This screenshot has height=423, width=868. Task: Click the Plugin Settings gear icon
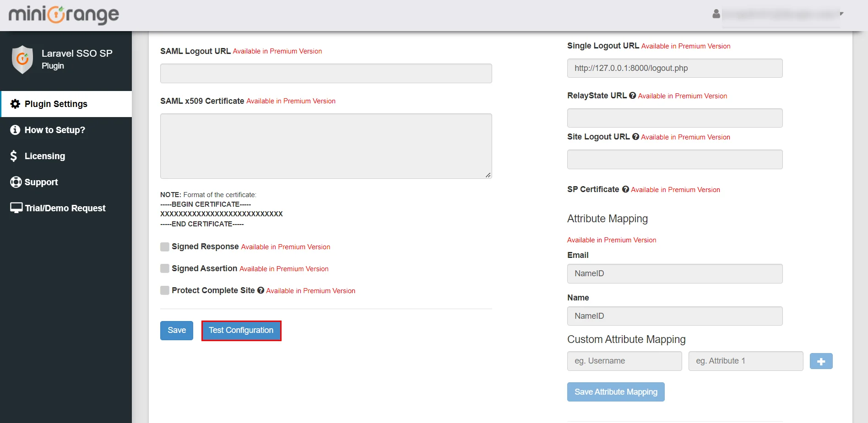coord(15,104)
